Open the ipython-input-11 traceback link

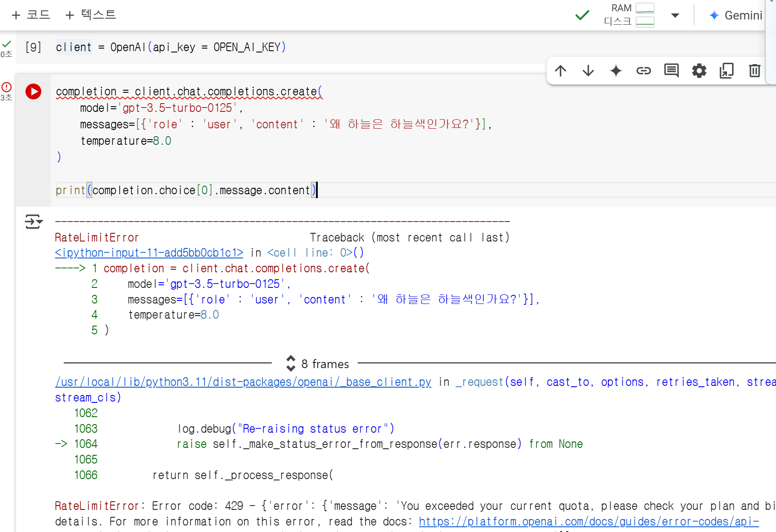click(x=149, y=253)
